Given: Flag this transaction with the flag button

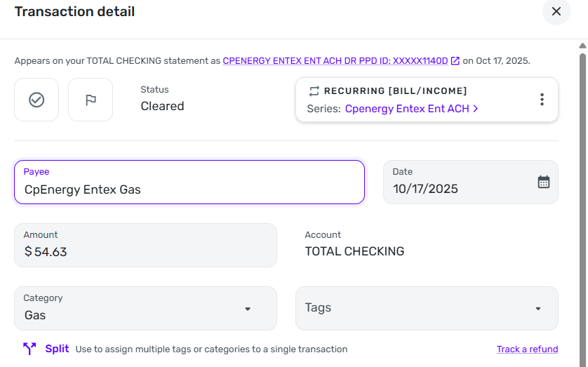Looking at the screenshot, I should tap(91, 100).
